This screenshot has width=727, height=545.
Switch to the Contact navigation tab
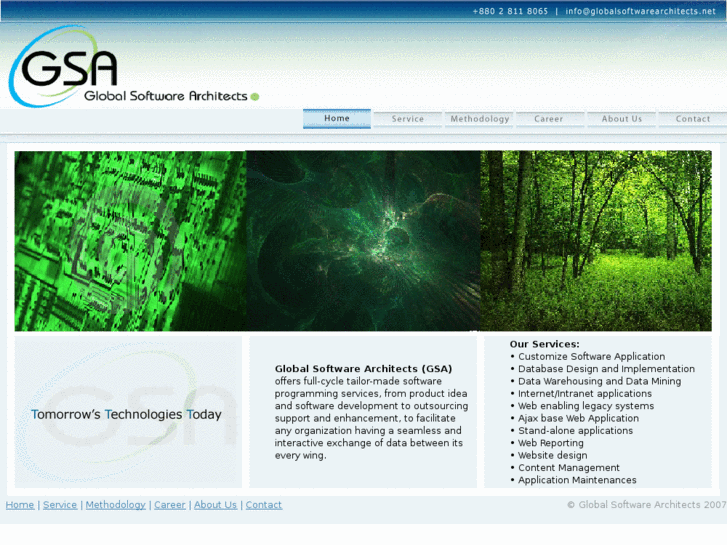coord(693,119)
